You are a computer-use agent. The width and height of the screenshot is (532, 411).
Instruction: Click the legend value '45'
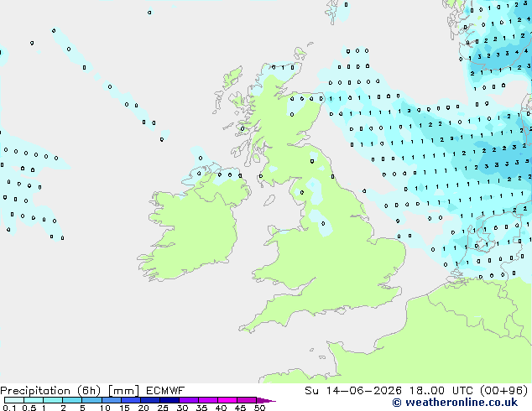click(x=240, y=408)
